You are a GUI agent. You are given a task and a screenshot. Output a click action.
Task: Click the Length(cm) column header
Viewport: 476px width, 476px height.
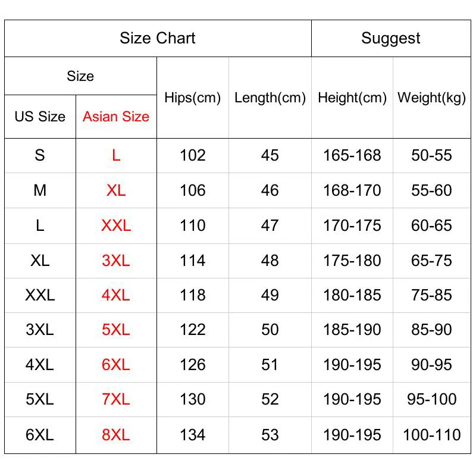(x=270, y=98)
